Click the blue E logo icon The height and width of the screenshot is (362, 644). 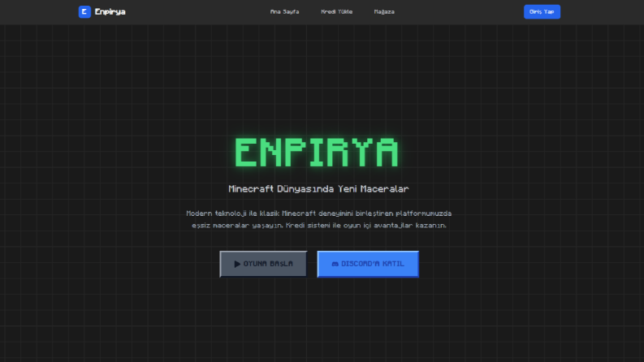[84, 12]
